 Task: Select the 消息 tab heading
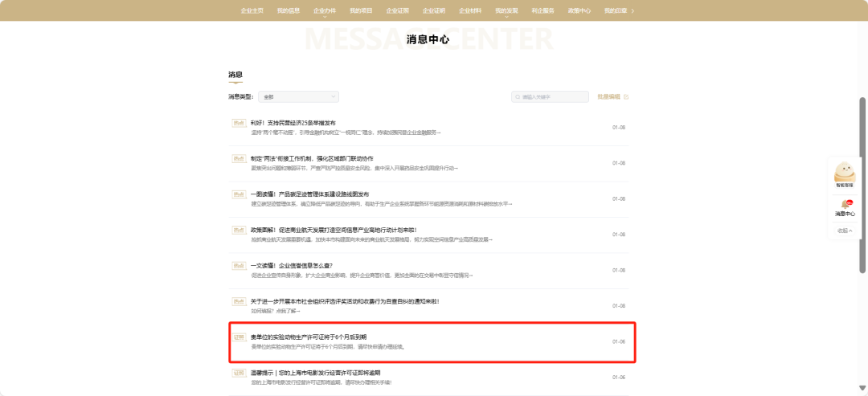pyautogui.click(x=235, y=75)
